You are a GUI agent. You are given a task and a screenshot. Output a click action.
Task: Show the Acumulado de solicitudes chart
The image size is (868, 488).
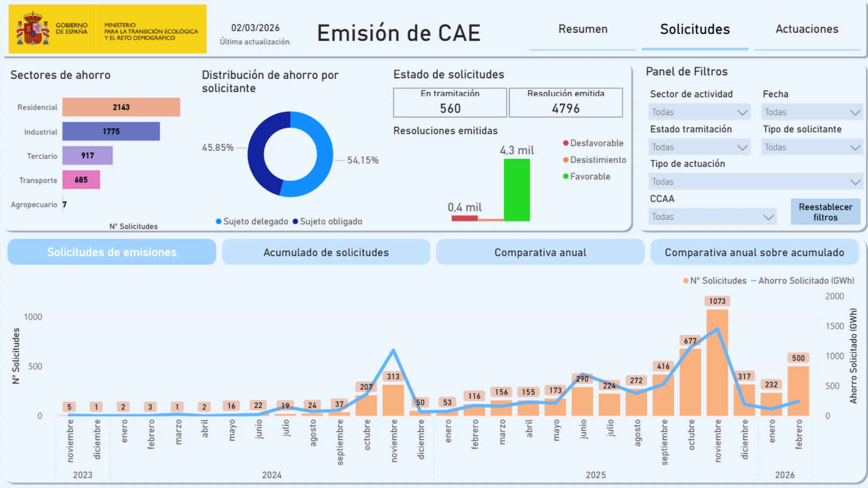coord(326,253)
